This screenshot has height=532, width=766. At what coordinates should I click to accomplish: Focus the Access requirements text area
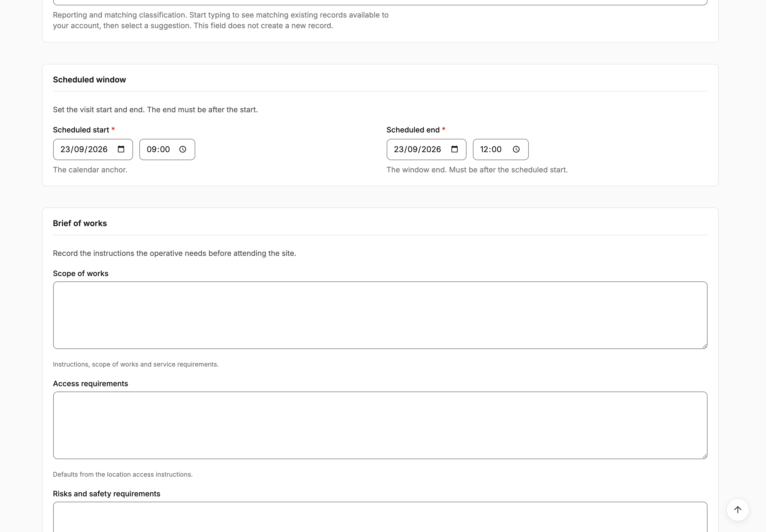pyautogui.click(x=380, y=425)
